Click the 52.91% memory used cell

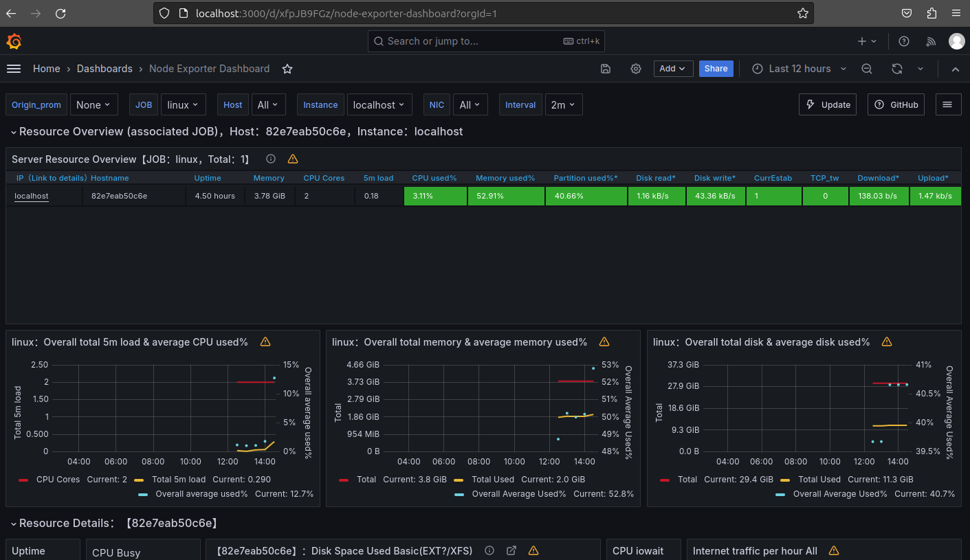pyautogui.click(x=506, y=196)
